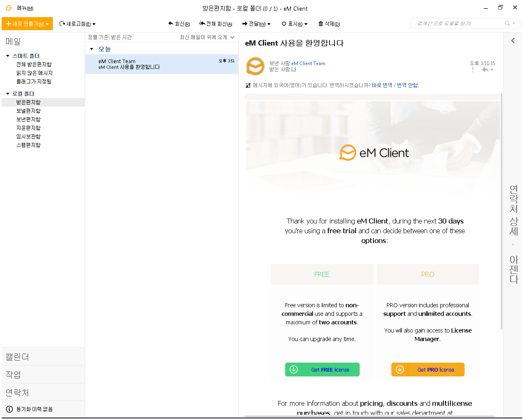The image size is (524, 420).
Task: Click the 회신 reply button
Action: 179,24
